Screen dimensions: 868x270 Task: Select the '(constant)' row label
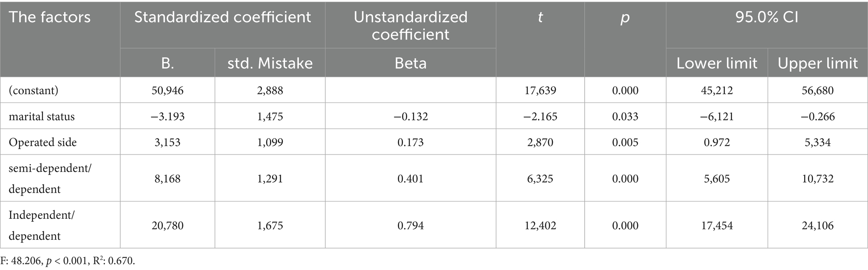click(34, 90)
